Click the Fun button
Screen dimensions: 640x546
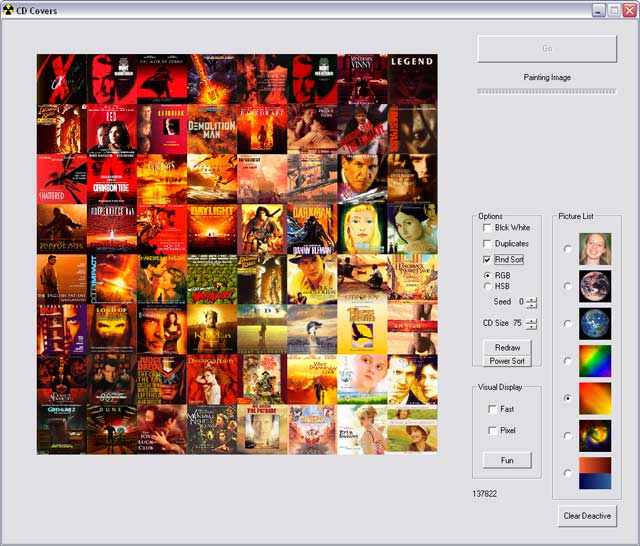click(507, 460)
